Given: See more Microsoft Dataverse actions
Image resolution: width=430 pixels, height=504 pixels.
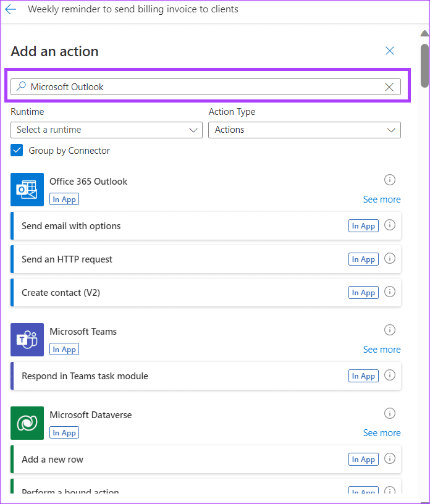Looking at the screenshot, I should 381,433.
